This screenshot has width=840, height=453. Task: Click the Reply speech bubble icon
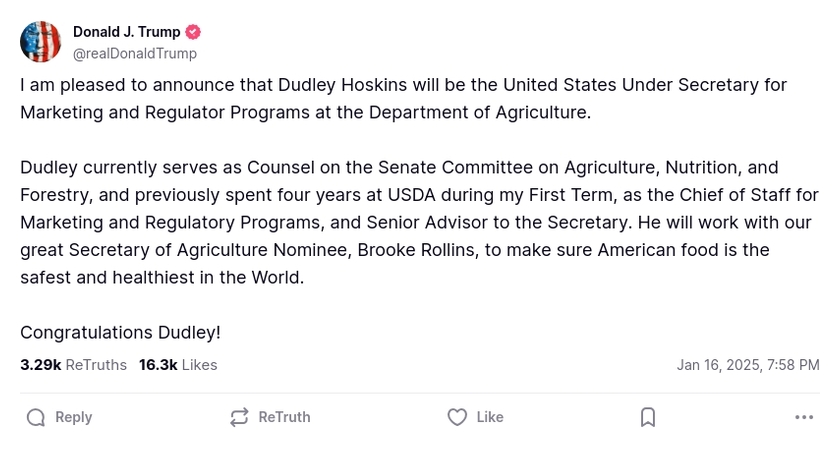click(36, 417)
